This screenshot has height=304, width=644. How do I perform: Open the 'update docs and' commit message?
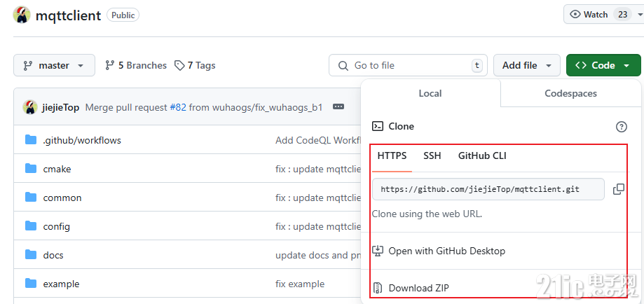[318, 255]
